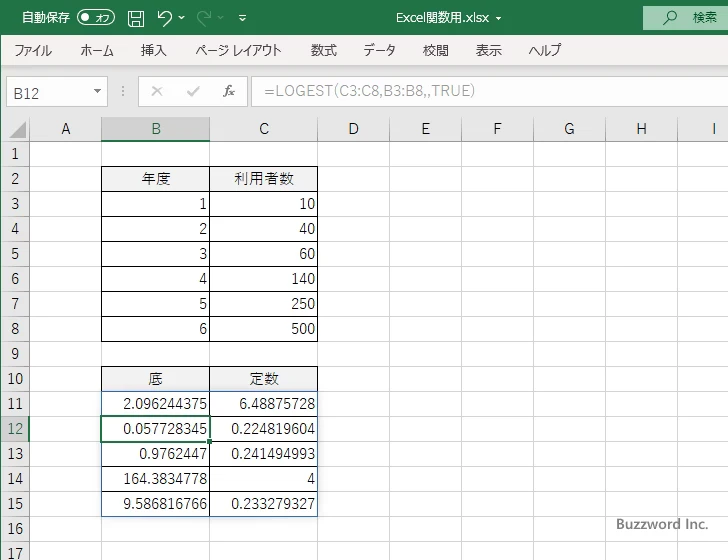Click the Select All corner triangle

click(17, 129)
